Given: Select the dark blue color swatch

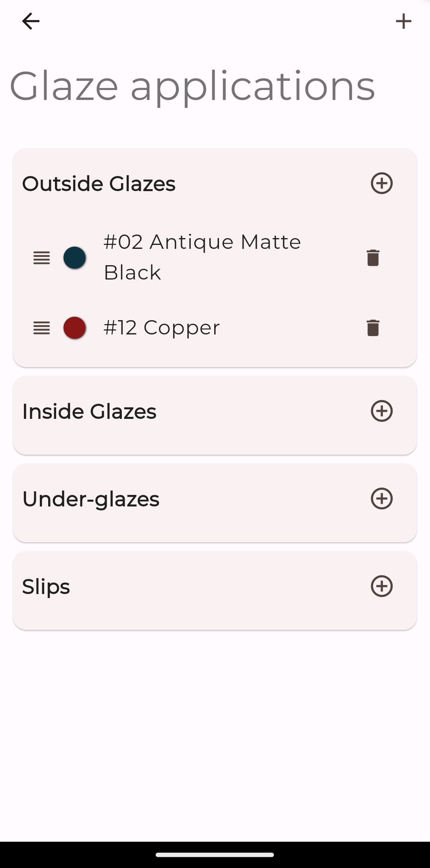Looking at the screenshot, I should point(75,258).
